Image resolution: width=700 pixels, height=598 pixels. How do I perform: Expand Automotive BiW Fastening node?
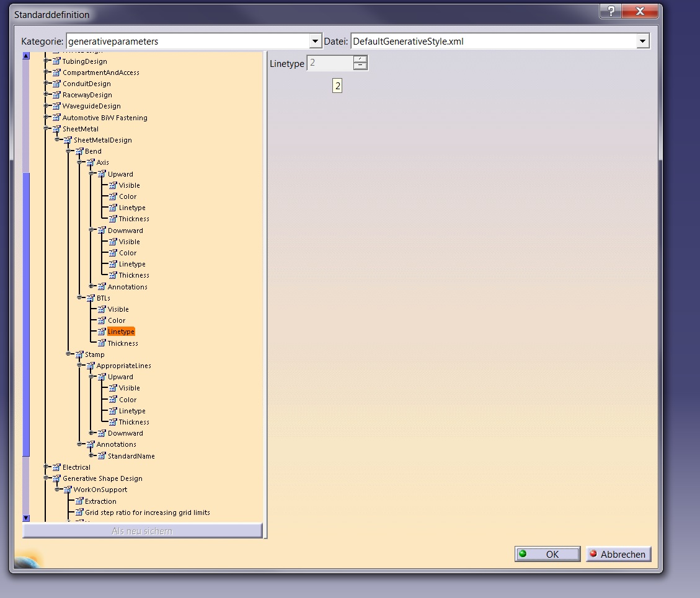point(46,117)
